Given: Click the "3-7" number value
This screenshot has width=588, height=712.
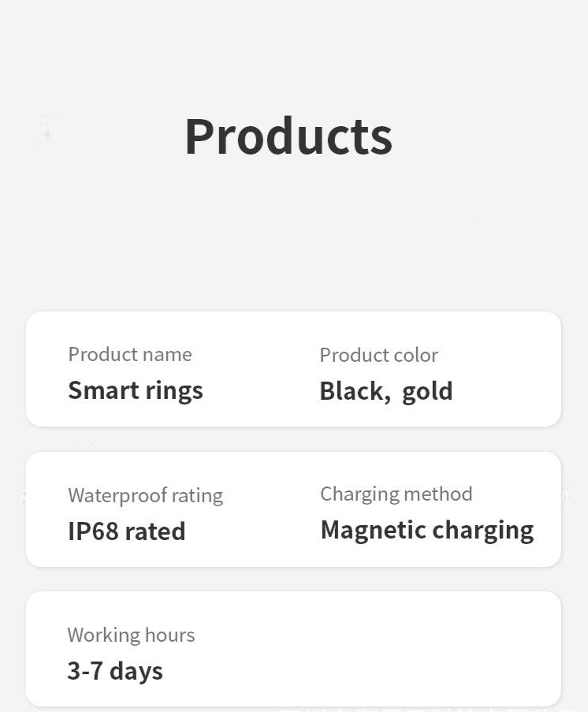Looking at the screenshot, I should (84, 671).
